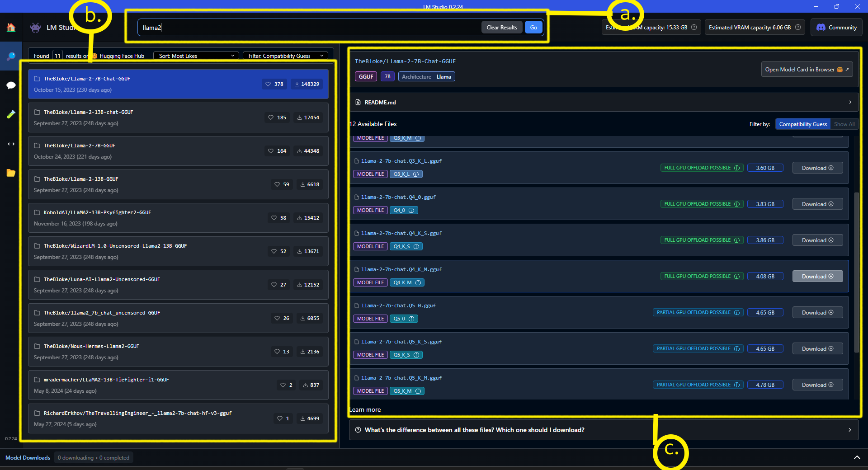Expand the README.md section
This screenshot has height=470, width=868.
604,103
